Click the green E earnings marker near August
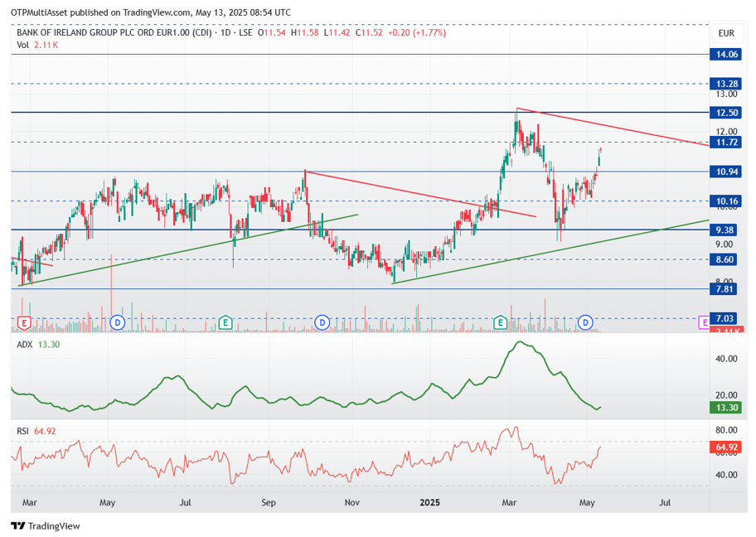 pyautogui.click(x=225, y=322)
